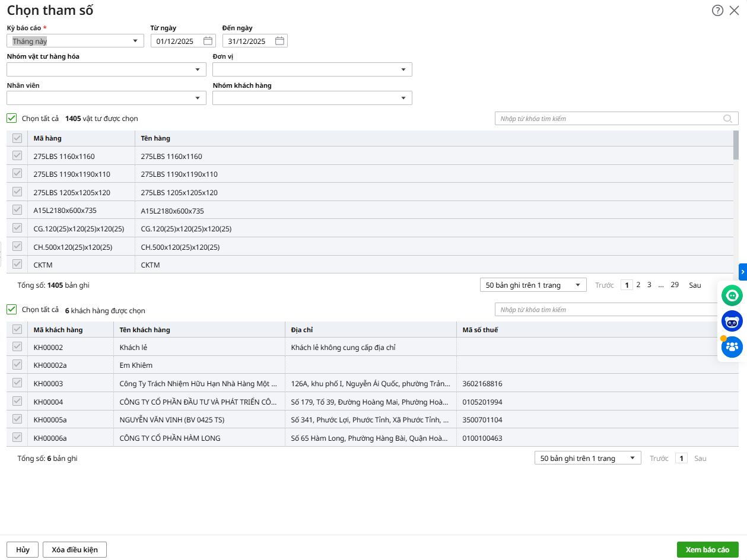Click the item search magnifier icon
Viewport: 747px width, 560px height.
(727, 119)
